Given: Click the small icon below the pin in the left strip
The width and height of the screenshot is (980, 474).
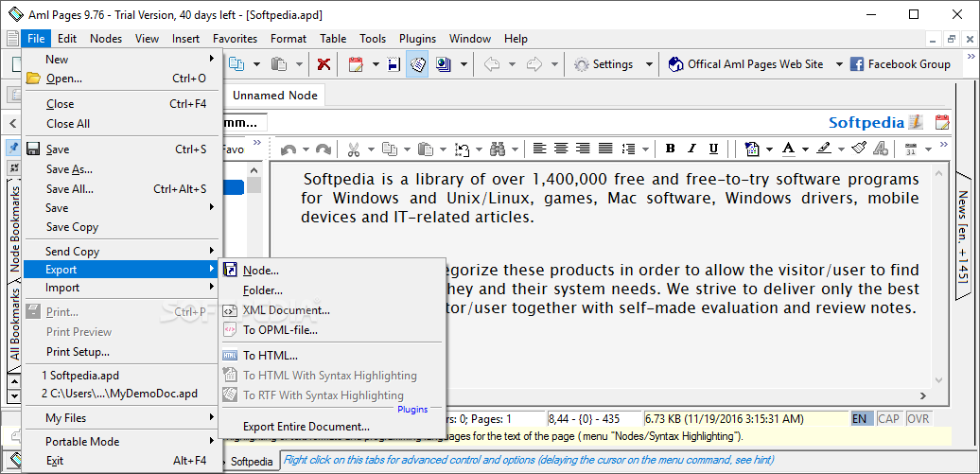Looking at the screenshot, I should tap(13, 167).
